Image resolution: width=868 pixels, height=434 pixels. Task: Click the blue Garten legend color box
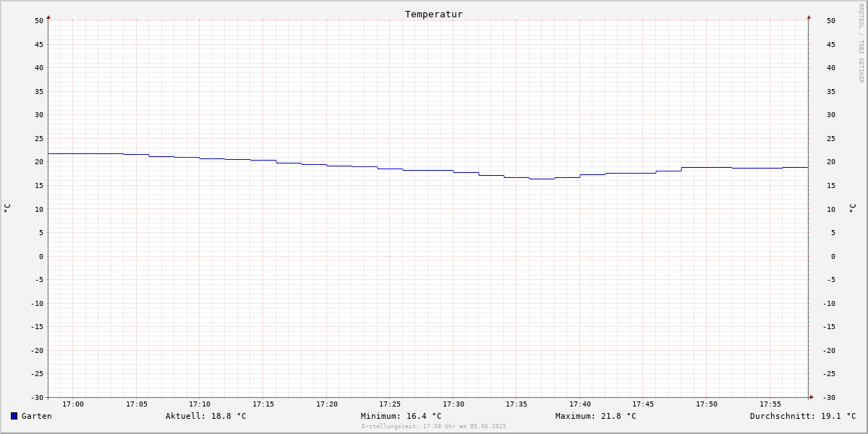point(14,416)
